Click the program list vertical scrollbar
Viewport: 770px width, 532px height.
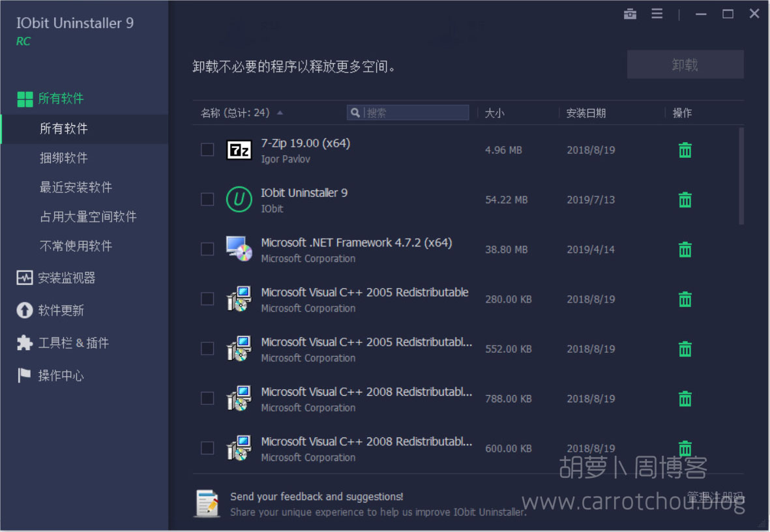pos(741,176)
